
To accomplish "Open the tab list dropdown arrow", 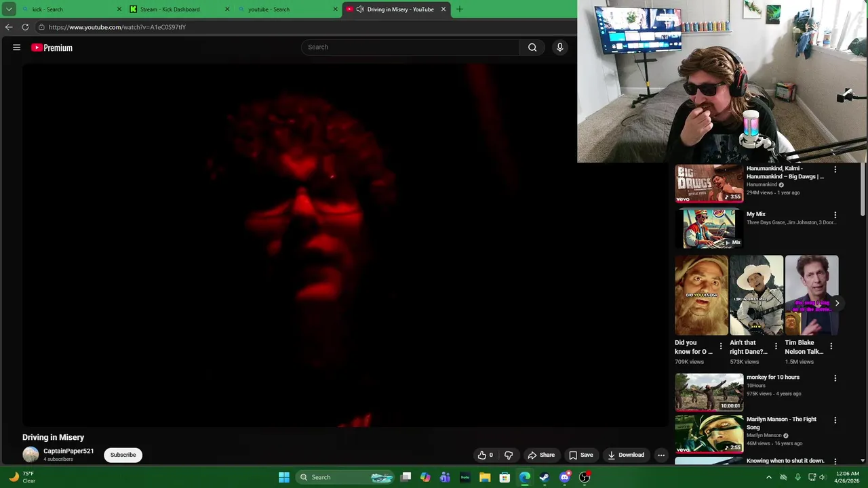I will tap(9, 9).
